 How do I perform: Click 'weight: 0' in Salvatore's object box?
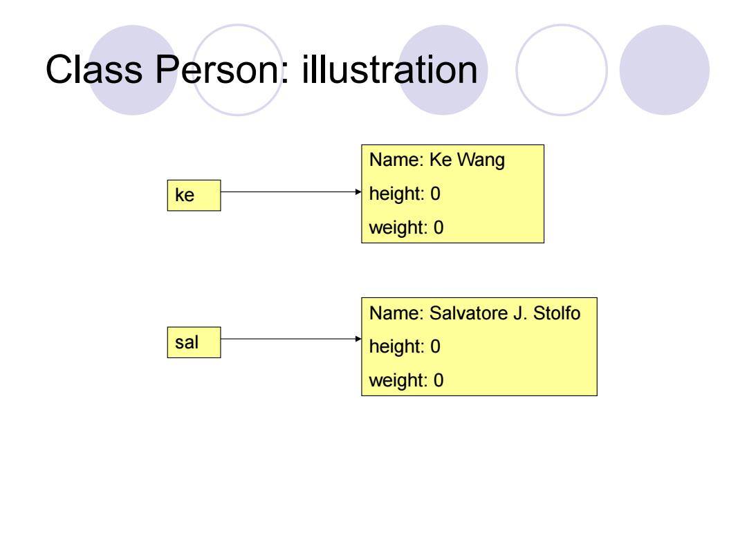406,380
